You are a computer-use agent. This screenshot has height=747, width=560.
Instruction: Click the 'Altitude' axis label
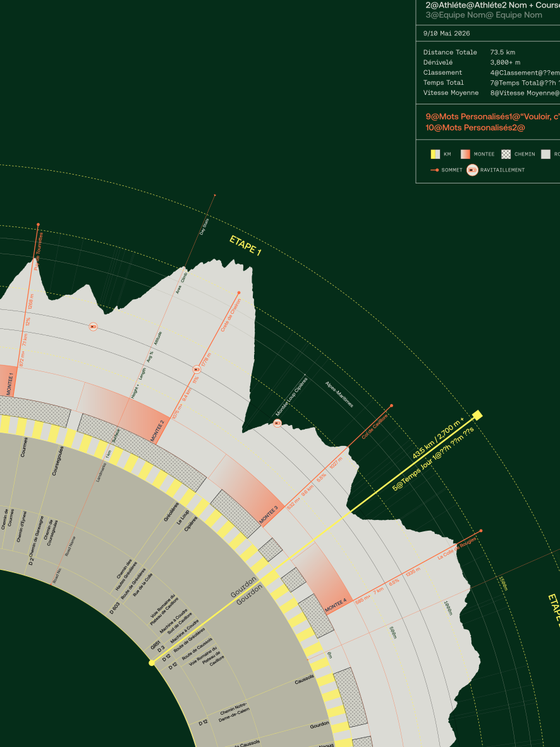pyautogui.click(x=158, y=339)
